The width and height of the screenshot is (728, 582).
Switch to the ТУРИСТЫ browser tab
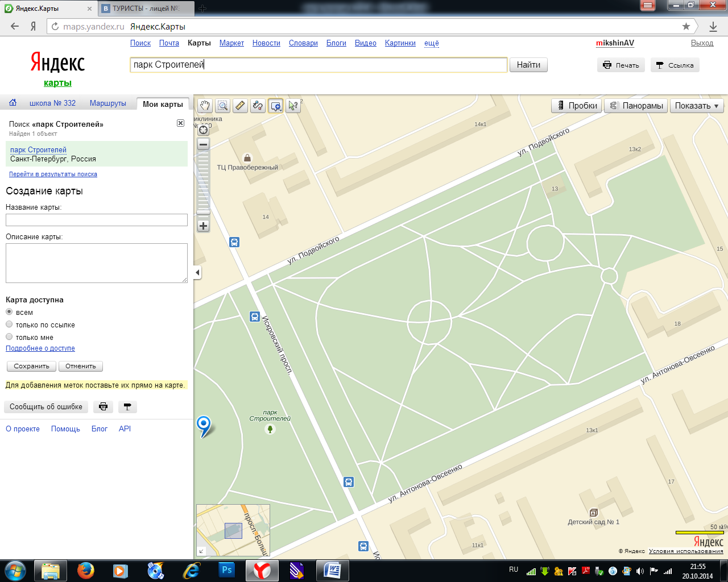(146, 9)
